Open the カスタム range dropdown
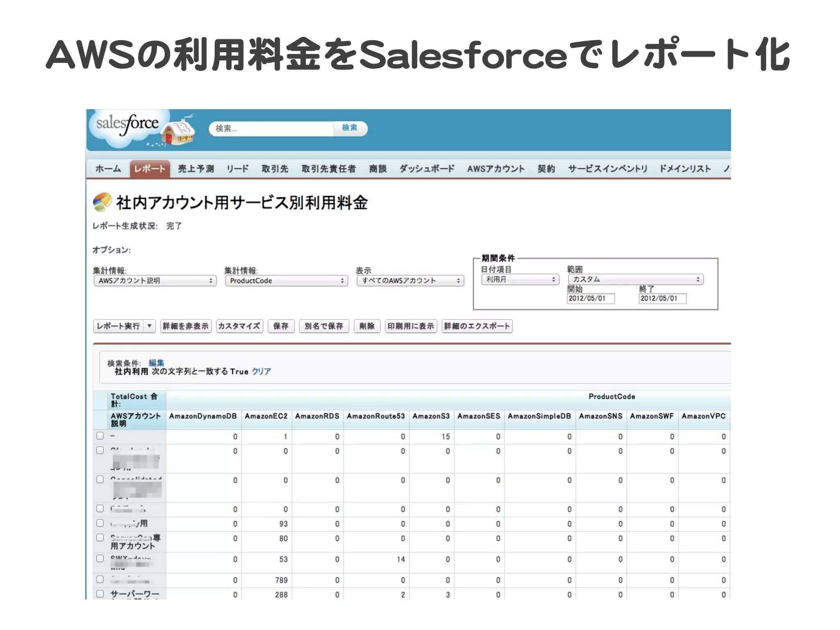840x630 pixels. pyautogui.click(x=636, y=279)
